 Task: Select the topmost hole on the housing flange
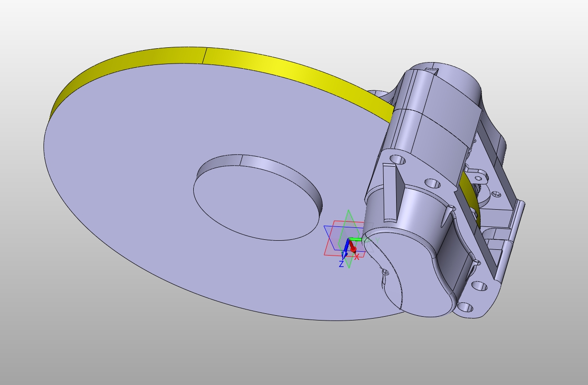point(398,159)
